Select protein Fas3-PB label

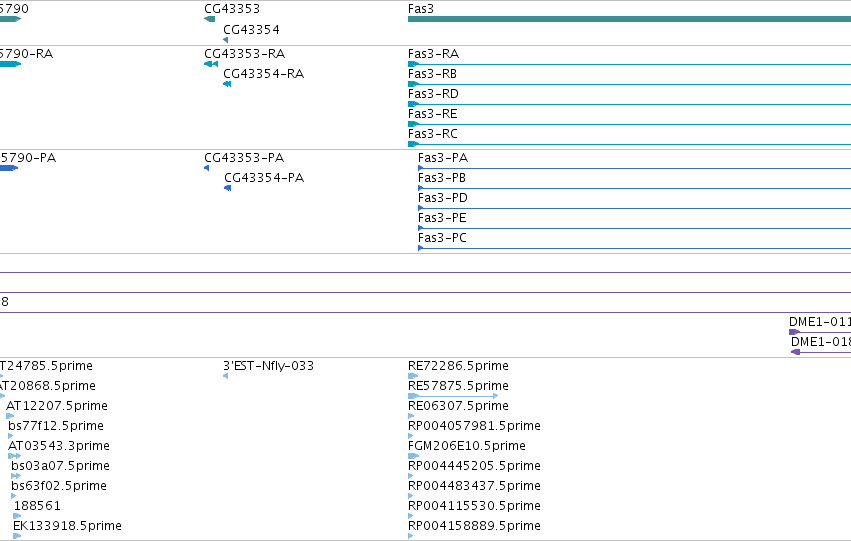coord(442,178)
